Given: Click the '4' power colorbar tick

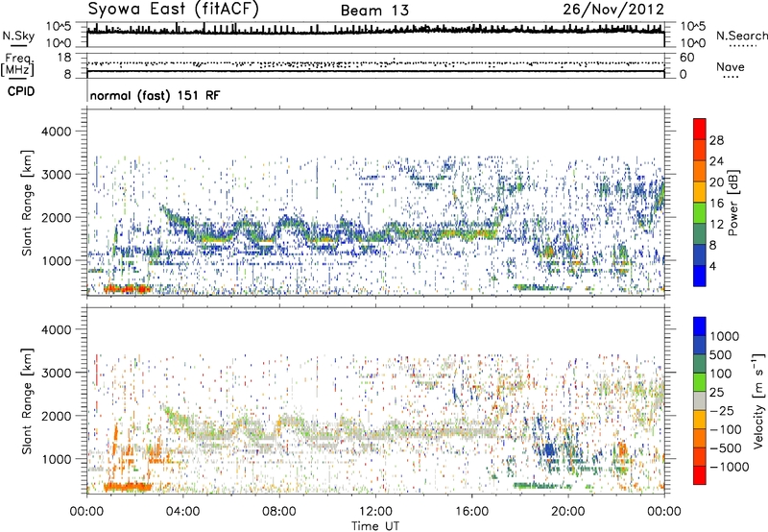Looking at the screenshot, I should click(x=712, y=267).
